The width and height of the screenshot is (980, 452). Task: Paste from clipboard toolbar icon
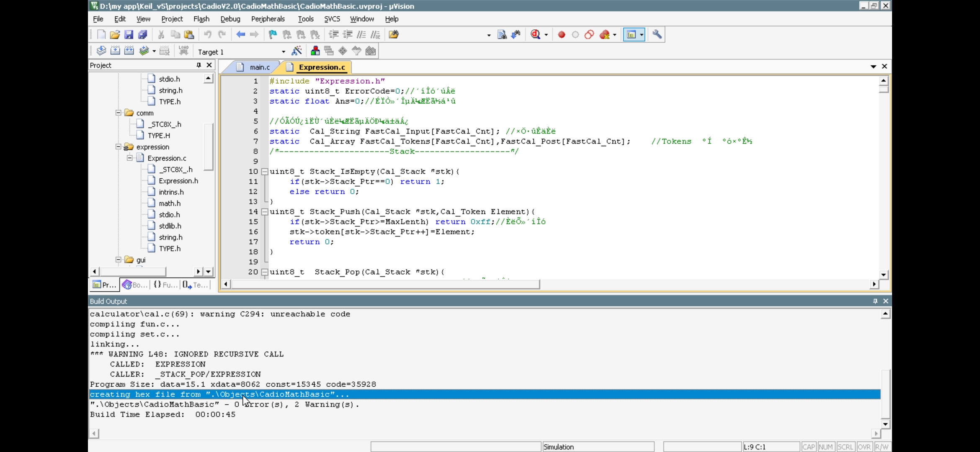click(x=189, y=35)
